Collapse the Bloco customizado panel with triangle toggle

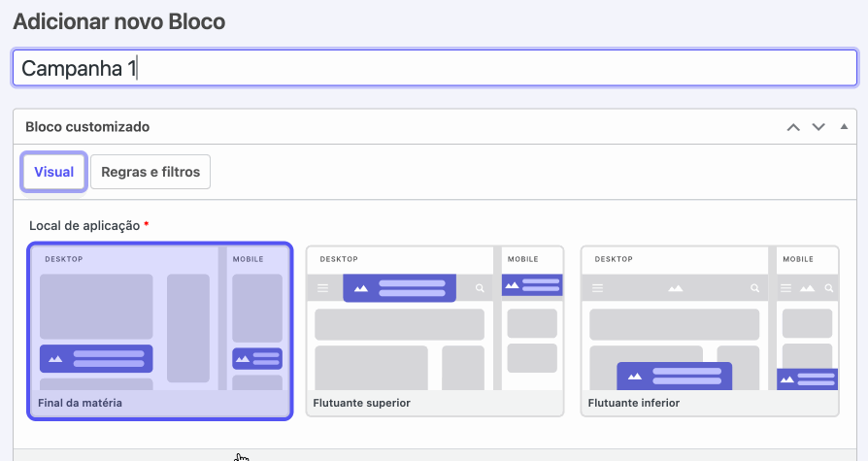(844, 127)
